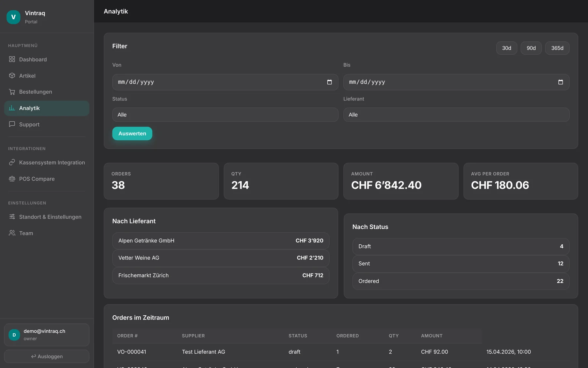The width and height of the screenshot is (588, 368).
Task: Click the Frischemarkt Zürich supplier row
Action: (x=221, y=275)
